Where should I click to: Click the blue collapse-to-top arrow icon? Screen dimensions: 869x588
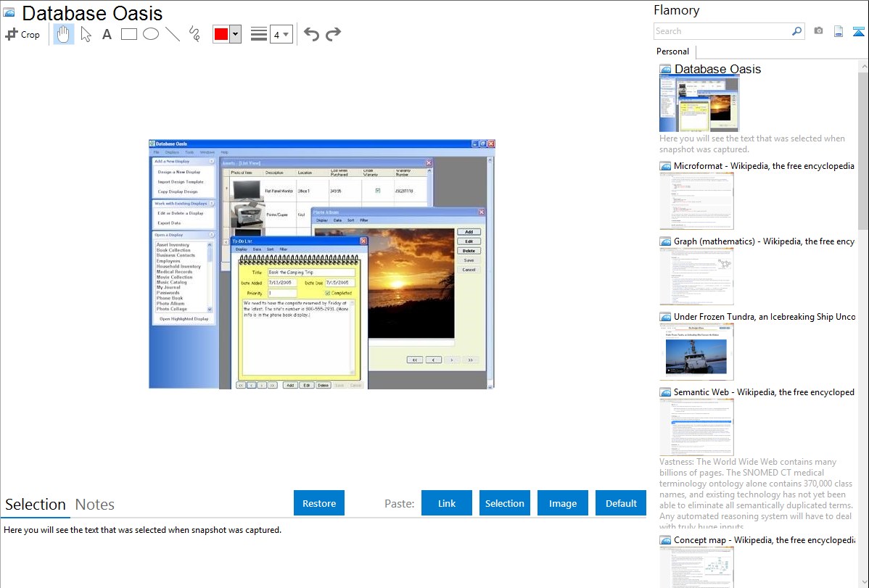point(858,31)
